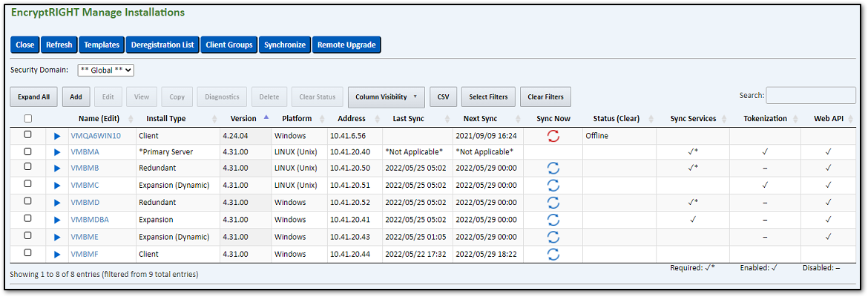
Task: Expand the VMBMDBA row details arrow
Action: [58, 220]
